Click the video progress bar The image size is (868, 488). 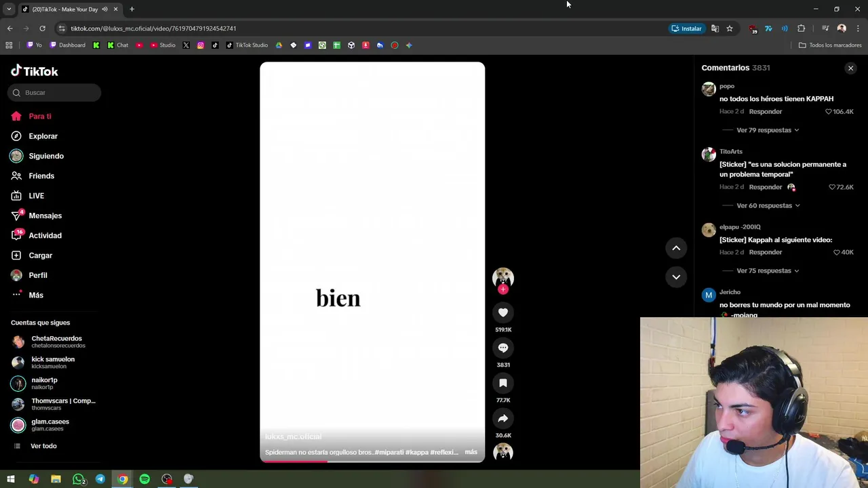(372, 461)
